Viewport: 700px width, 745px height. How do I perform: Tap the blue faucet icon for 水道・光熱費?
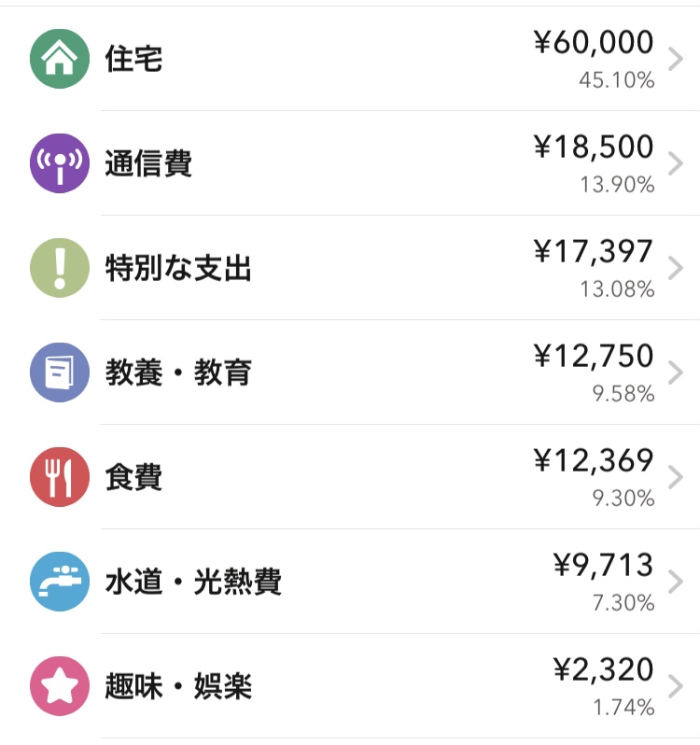pos(60,582)
